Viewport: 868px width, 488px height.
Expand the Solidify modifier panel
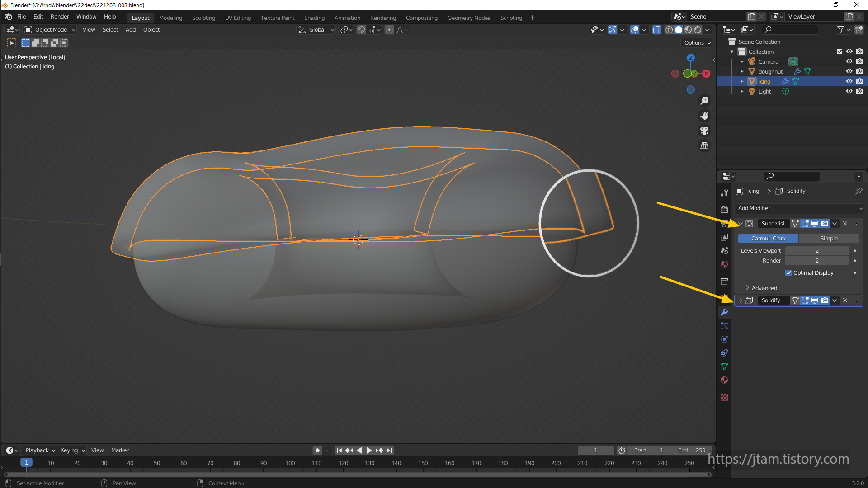click(x=741, y=300)
